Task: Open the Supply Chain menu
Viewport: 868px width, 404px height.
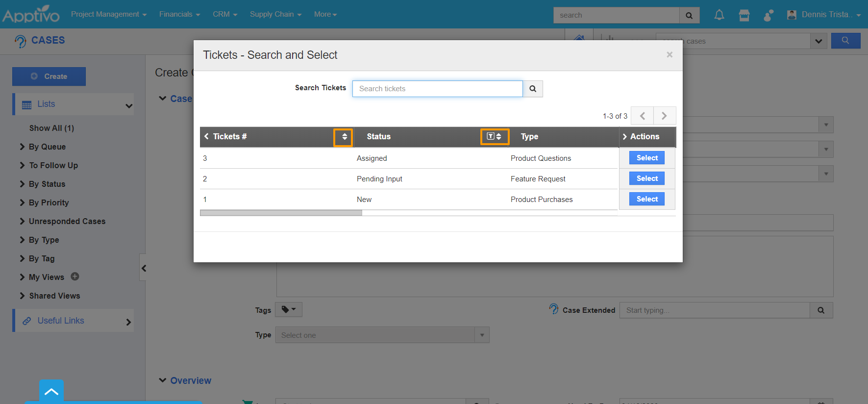Action: 275,14
